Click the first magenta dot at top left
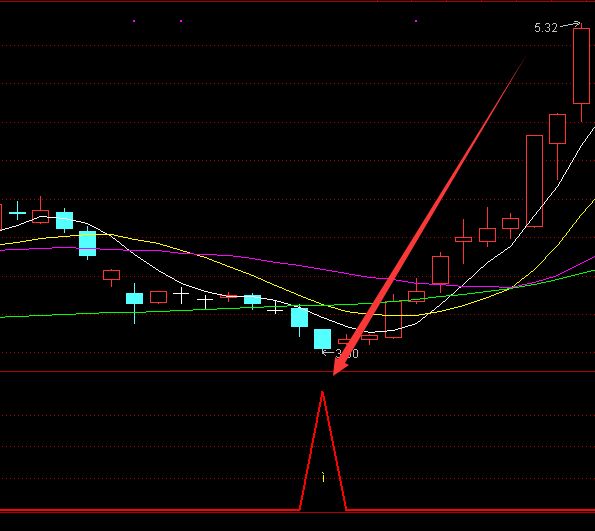Viewport: 595px width, 531px height. (x=134, y=21)
